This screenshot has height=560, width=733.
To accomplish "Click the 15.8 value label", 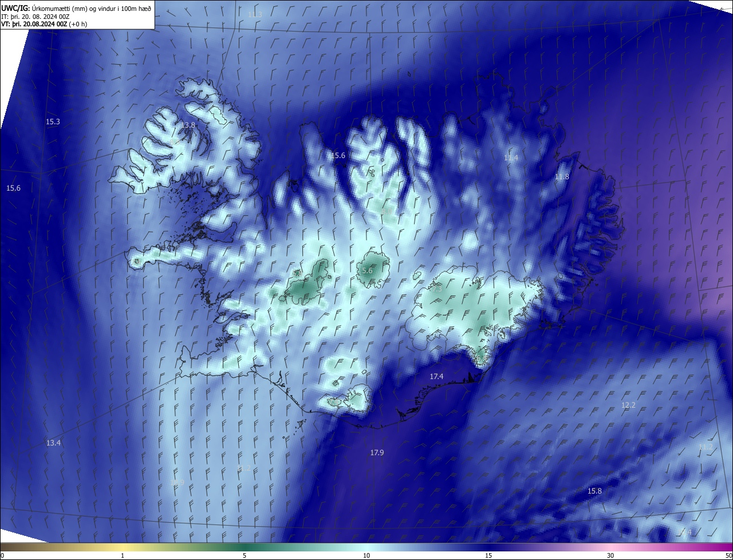I will tap(595, 491).
